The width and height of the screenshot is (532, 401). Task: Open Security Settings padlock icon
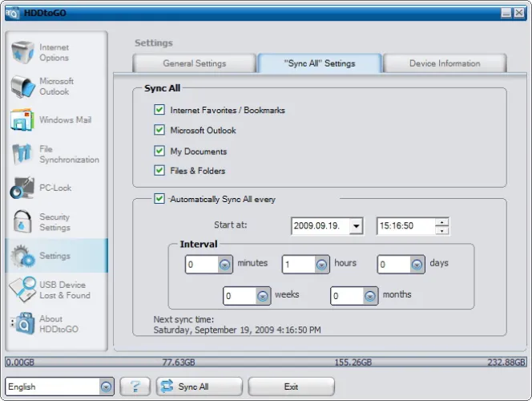(x=22, y=221)
